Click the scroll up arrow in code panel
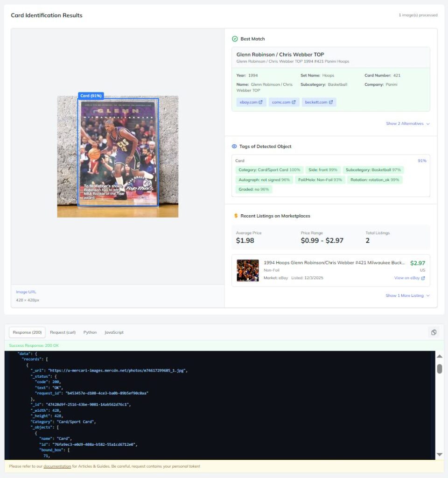The width and height of the screenshot is (448, 478). tap(439, 357)
